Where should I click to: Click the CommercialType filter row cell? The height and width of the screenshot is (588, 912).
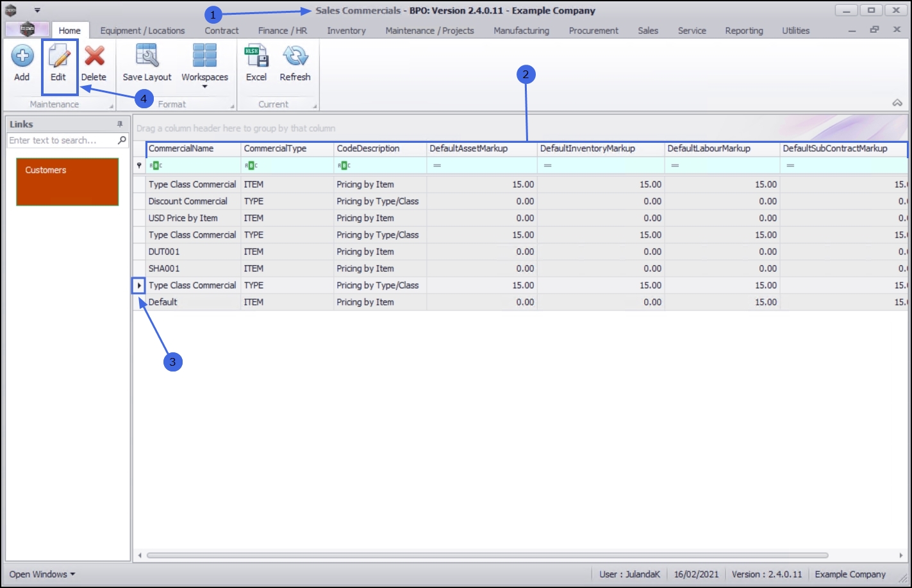point(287,165)
